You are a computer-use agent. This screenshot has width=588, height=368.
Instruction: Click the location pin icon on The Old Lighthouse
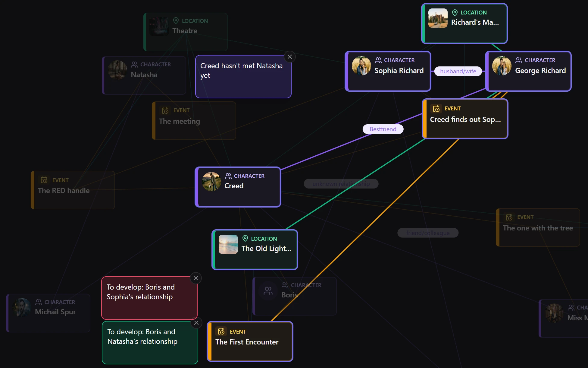[245, 239]
